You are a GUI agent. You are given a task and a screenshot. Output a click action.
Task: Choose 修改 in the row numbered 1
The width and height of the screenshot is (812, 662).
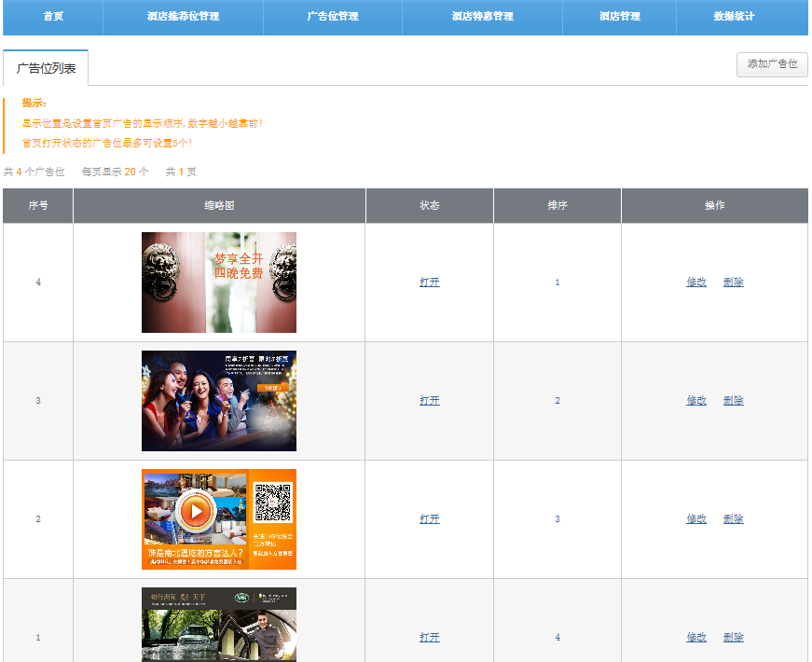(x=696, y=637)
